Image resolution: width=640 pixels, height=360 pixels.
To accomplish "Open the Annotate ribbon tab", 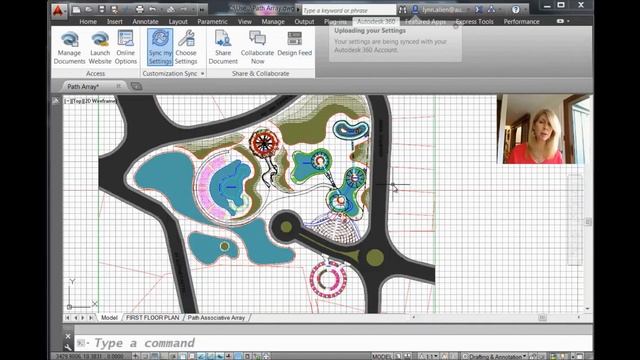I will (x=145, y=22).
